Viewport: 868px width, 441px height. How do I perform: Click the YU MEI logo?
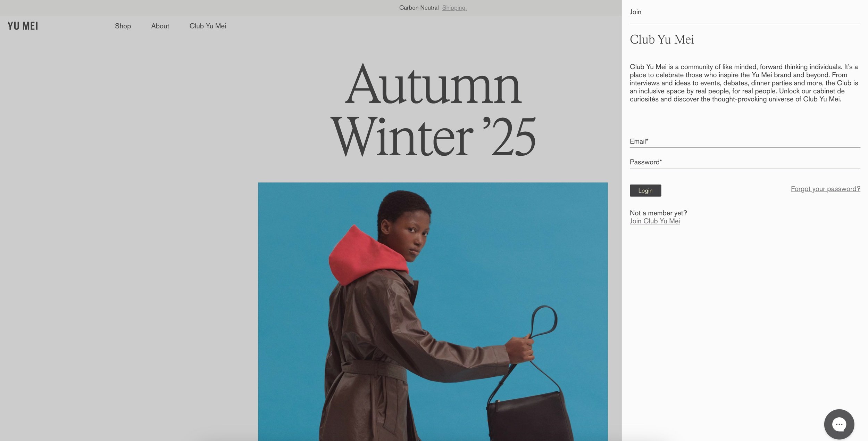click(x=23, y=26)
